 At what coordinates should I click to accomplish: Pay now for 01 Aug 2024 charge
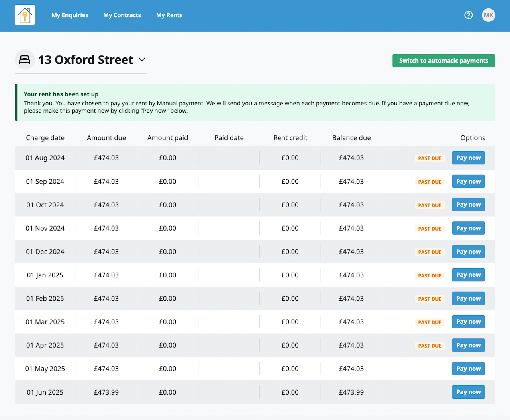pyautogui.click(x=468, y=158)
